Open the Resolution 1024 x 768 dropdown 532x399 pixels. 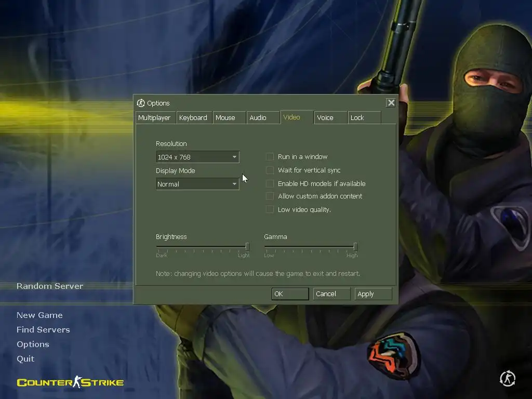(x=197, y=157)
